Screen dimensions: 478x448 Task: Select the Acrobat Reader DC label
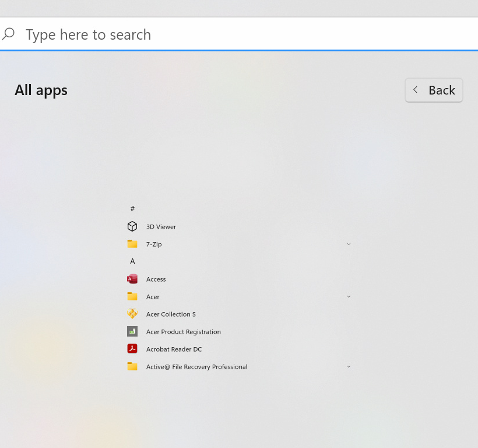[174, 349]
